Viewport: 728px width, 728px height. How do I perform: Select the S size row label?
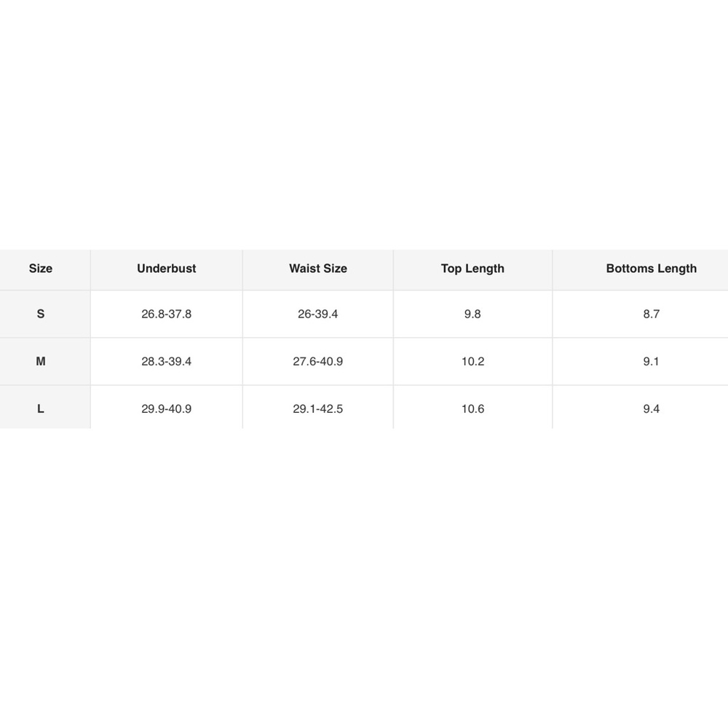click(40, 314)
